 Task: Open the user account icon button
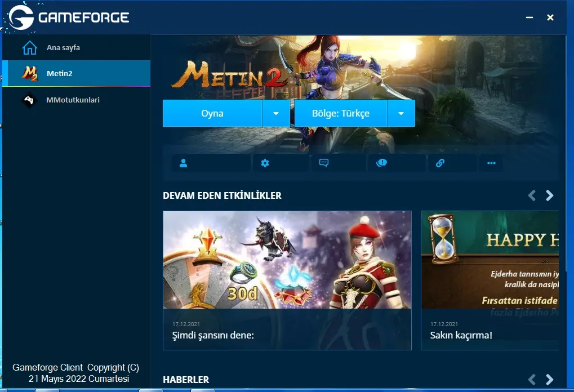pyautogui.click(x=183, y=163)
